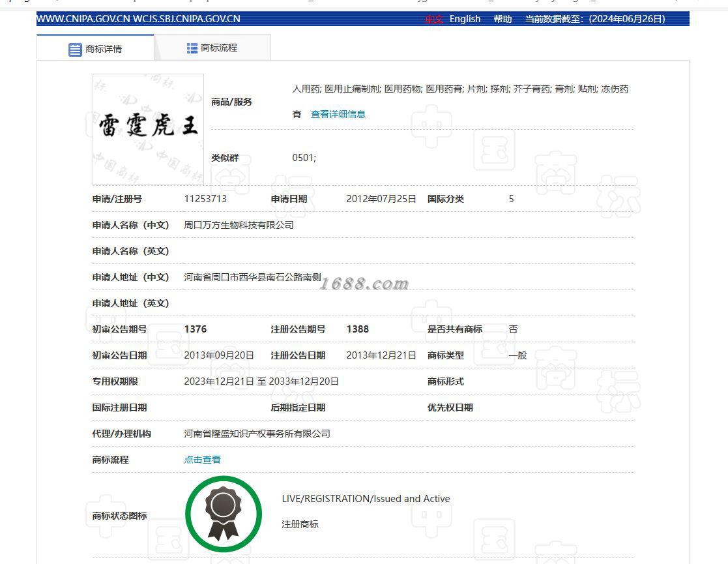Click the 后期指定日期 label
Viewport: 728px width, 564px height.
pyautogui.click(x=298, y=408)
